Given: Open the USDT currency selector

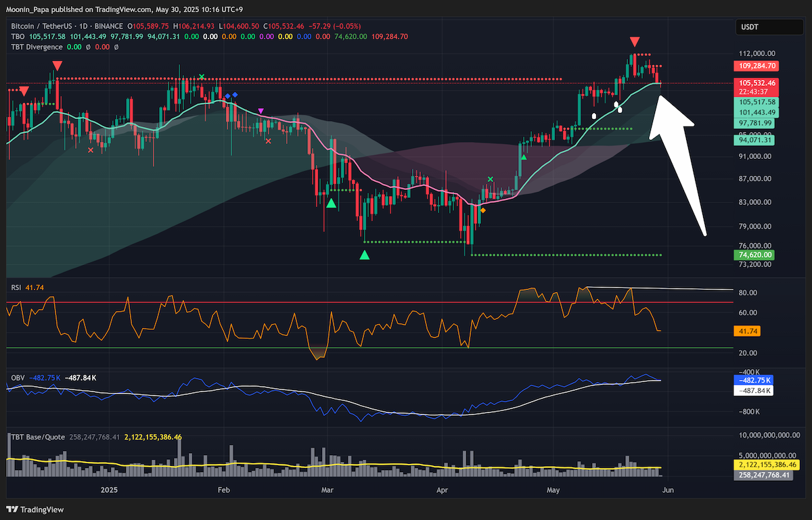Looking at the screenshot, I should coord(760,27).
